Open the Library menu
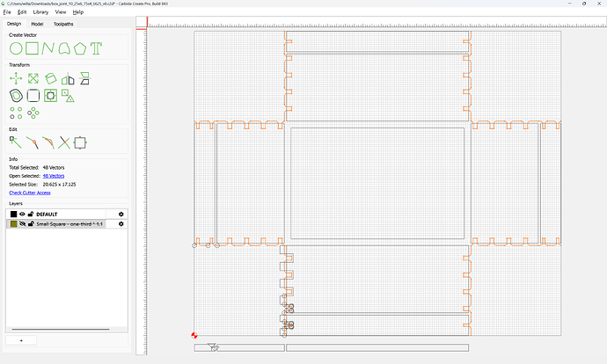Image resolution: width=607 pixels, height=364 pixels. [x=40, y=12]
